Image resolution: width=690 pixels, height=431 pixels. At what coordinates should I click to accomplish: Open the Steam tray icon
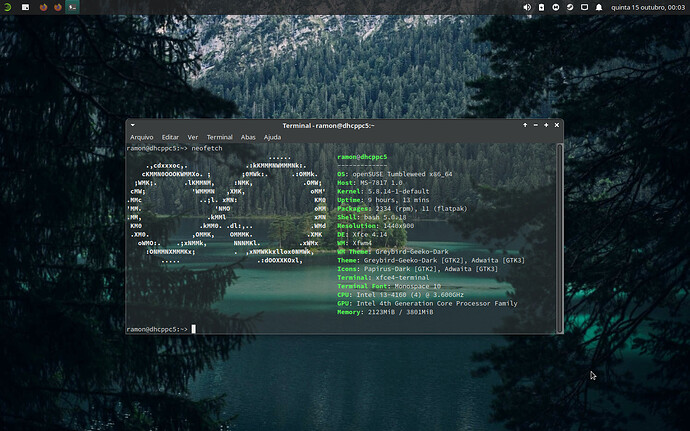tap(570, 7)
